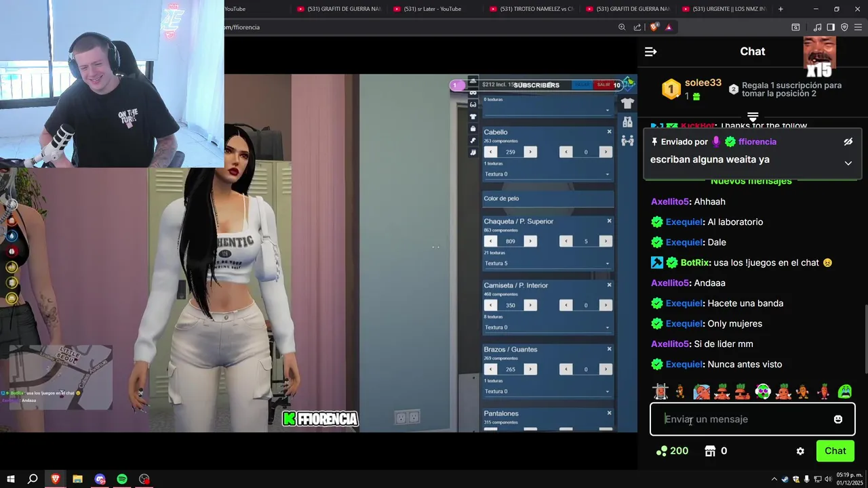Hide the pinned message with the crossed-eye icon

click(848, 142)
